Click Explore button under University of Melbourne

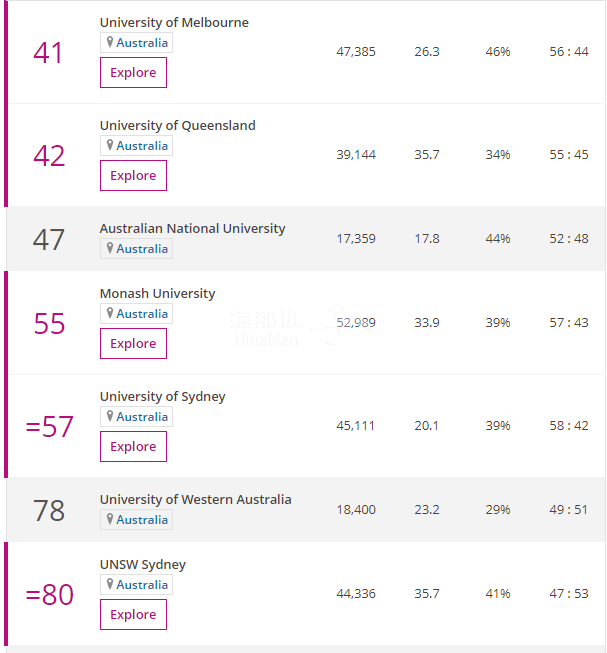tap(133, 72)
